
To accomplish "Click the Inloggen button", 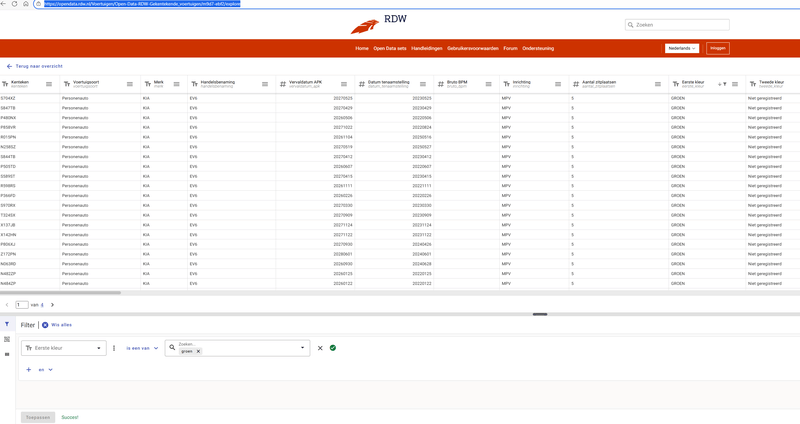I will point(717,48).
